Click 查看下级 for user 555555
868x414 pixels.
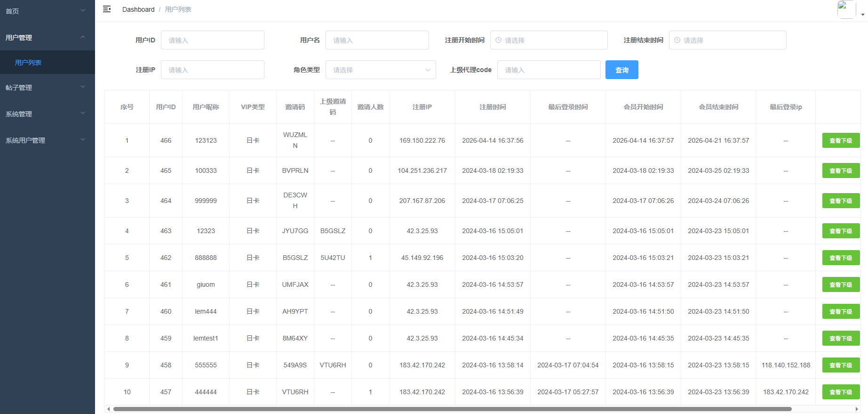pyautogui.click(x=840, y=365)
